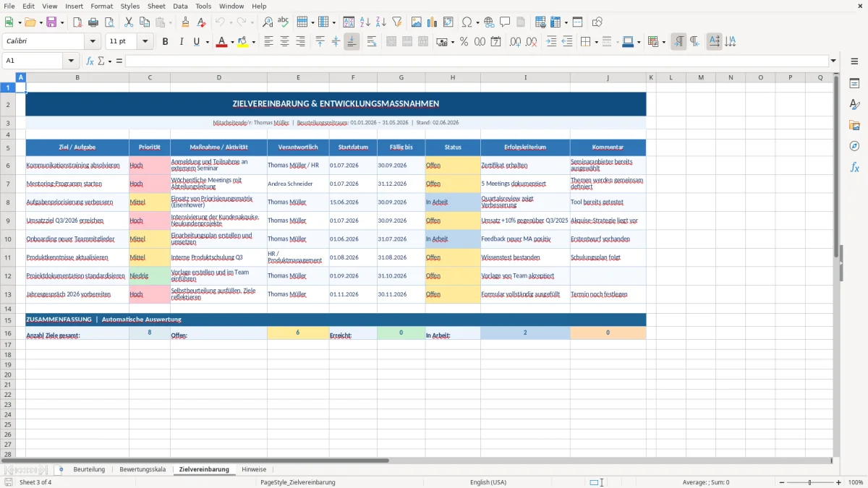Insert Hyperlink globe icon

(x=489, y=22)
